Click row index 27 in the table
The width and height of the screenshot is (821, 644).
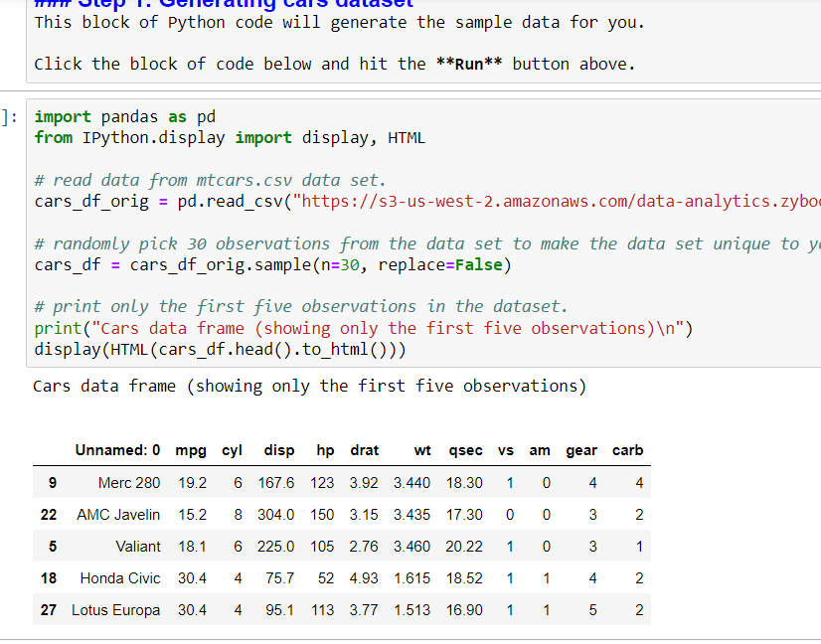48,610
